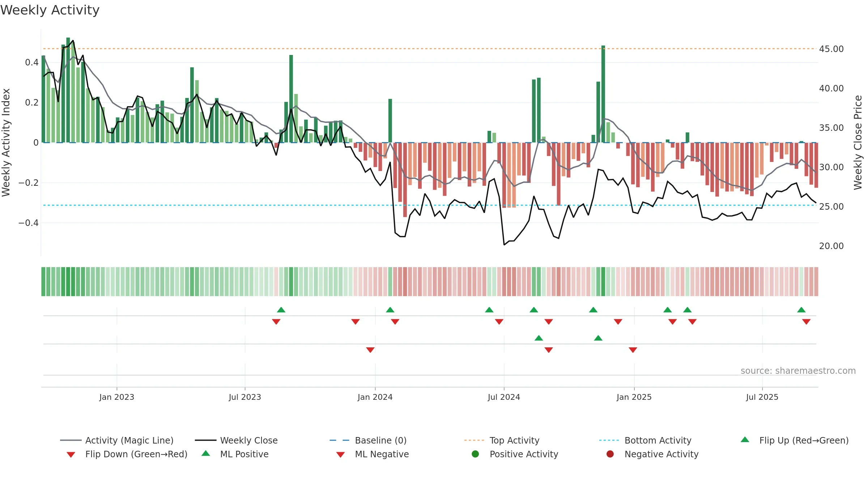Image resolution: width=868 pixels, height=488 pixels.
Task: Click the Jul 2023 axis label
Action: click(245, 397)
